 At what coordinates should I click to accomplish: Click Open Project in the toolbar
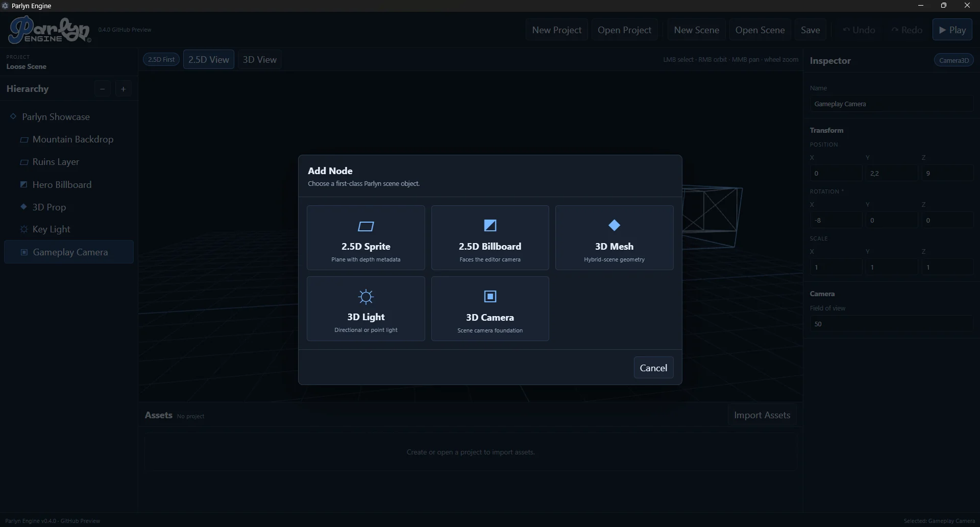coord(624,30)
